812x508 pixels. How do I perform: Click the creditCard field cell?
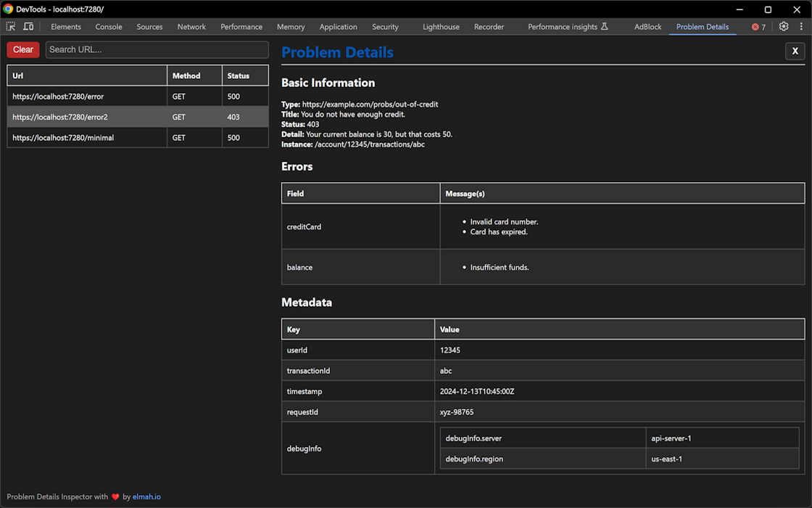(360, 226)
